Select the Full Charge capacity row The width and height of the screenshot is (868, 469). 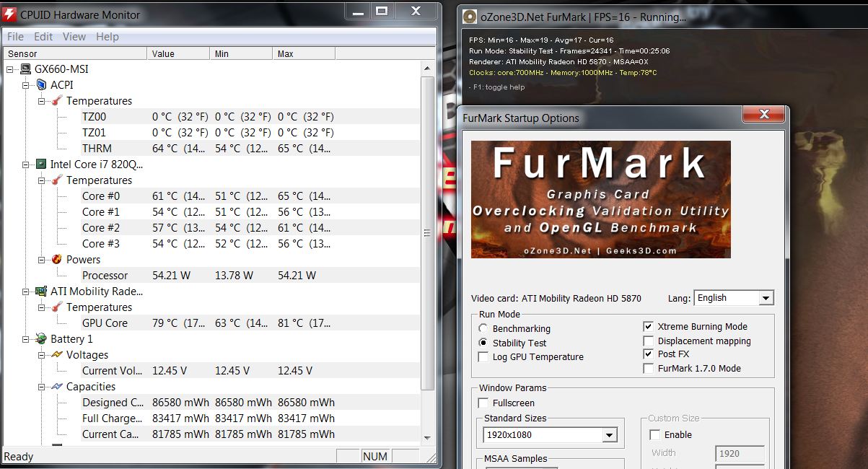point(211,418)
